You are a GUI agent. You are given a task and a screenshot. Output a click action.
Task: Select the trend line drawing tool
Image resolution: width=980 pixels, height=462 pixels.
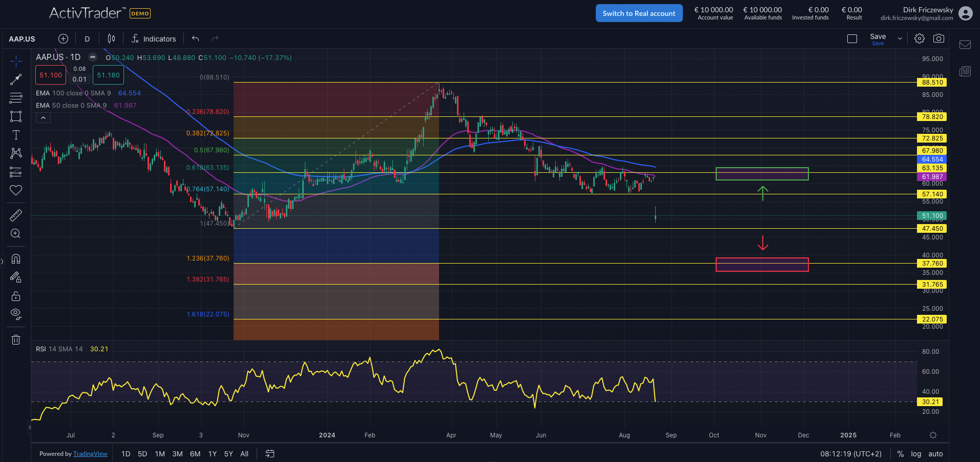point(16,79)
